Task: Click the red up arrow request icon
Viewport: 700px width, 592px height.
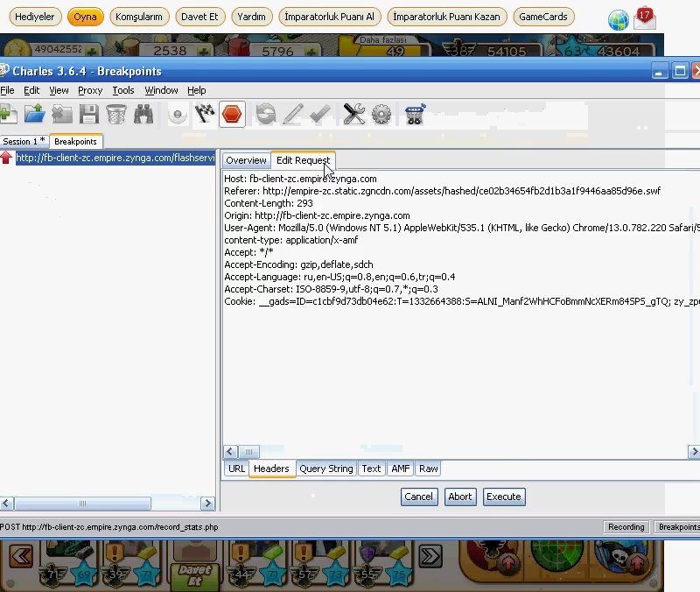Action: click(x=6, y=158)
